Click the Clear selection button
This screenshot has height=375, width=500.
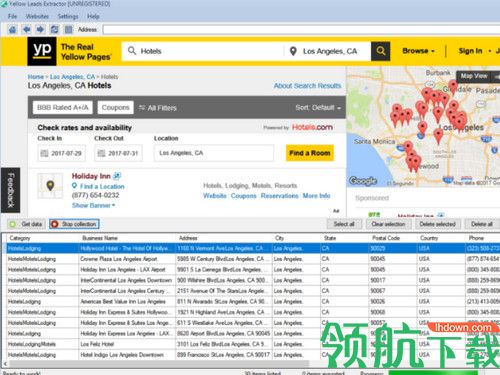click(x=388, y=224)
